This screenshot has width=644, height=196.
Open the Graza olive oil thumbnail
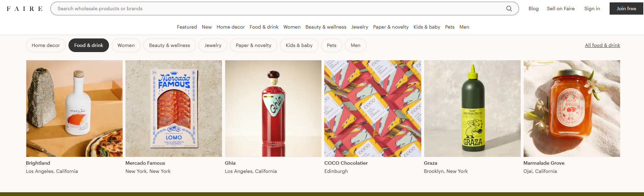472,109
